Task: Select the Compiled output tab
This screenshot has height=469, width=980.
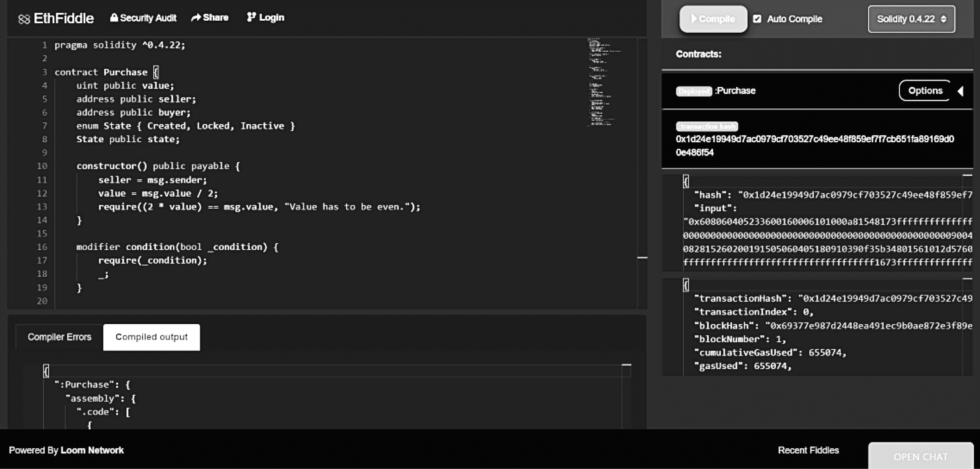Action: click(x=152, y=337)
